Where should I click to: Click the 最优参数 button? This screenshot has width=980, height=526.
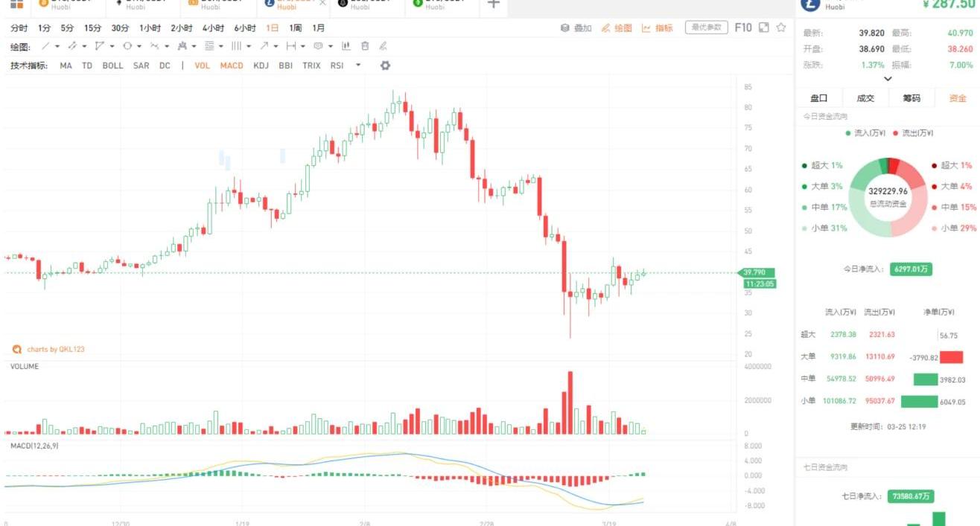[x=706, y=28]
